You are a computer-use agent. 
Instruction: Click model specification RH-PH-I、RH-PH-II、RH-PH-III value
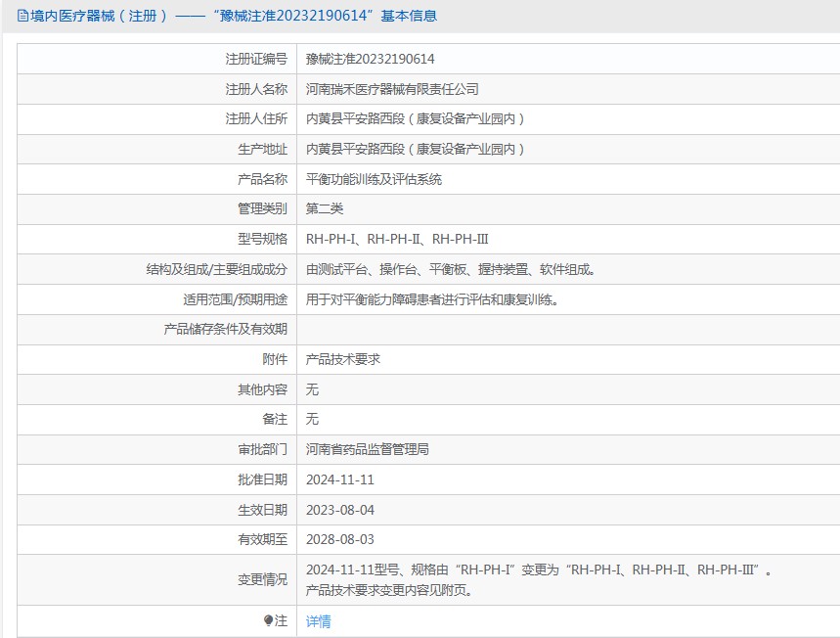[397, 239]
